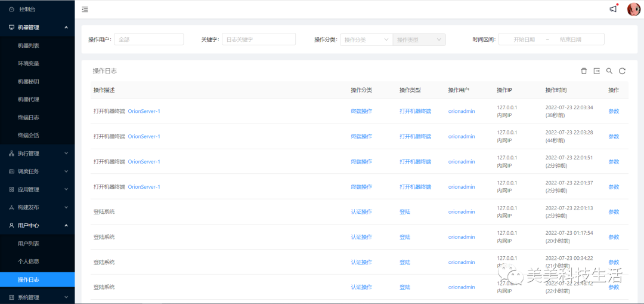The height and width of the screenshot is (304, 644).
Task: Collapse the 用户中心 menu group
Action: 38,225
